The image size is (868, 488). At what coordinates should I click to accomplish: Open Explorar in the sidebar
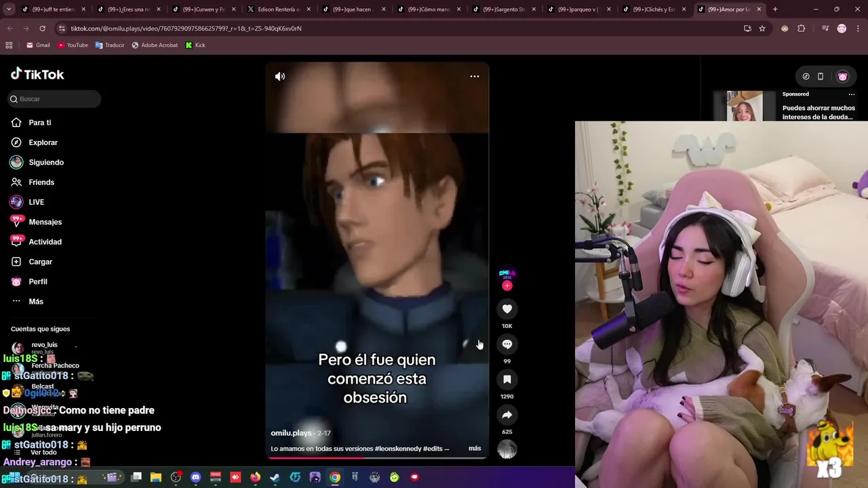point(43,142)
